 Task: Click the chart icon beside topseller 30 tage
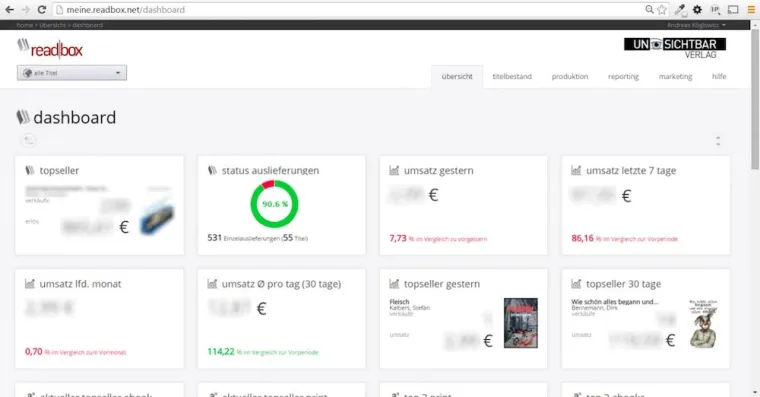576,284
